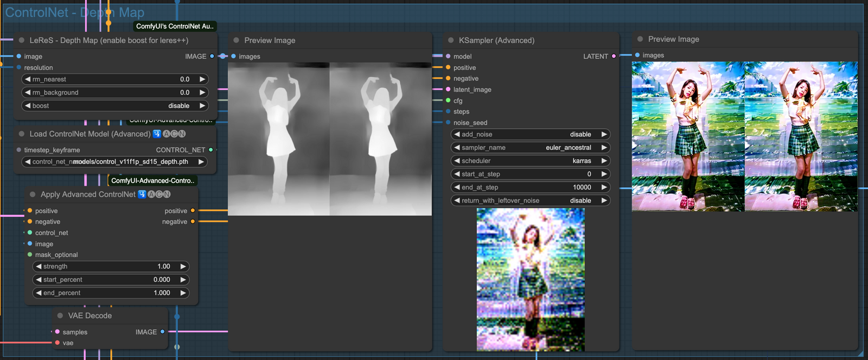Click the rm_background value slider

pos(114,93)
